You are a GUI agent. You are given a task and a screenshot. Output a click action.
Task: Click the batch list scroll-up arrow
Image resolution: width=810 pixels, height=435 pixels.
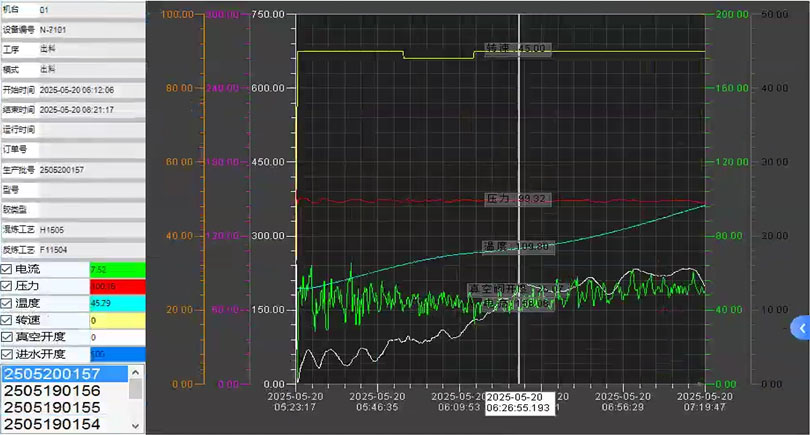[x=137, y=372]
